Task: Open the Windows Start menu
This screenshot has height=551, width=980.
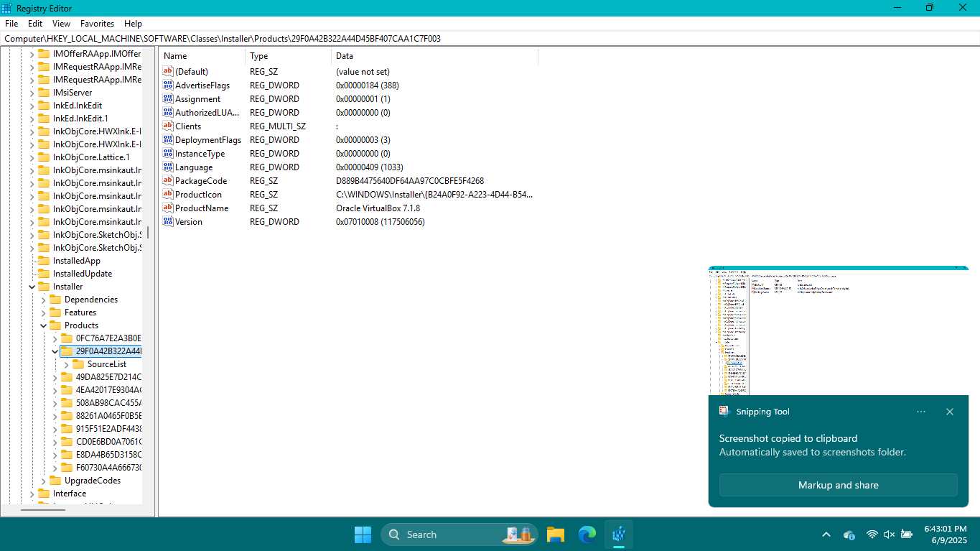Action: coord(363,534)
